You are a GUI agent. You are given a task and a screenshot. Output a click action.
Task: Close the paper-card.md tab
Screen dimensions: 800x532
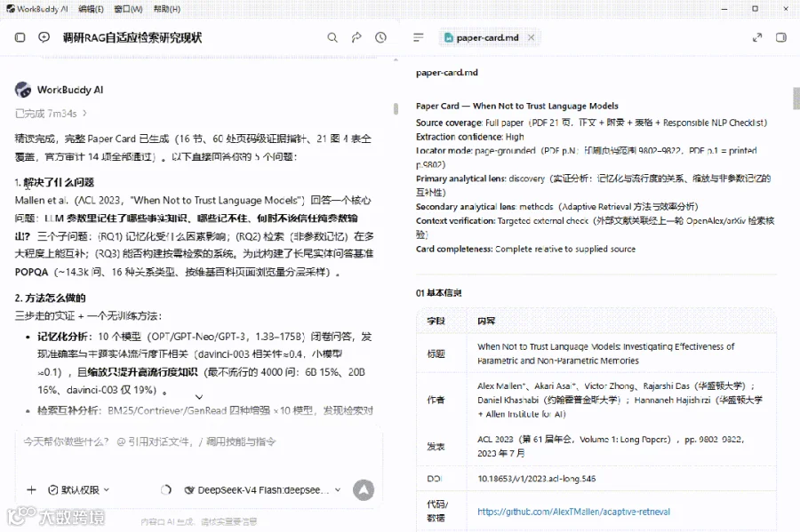pyautogui.click(x=532, y=37)
